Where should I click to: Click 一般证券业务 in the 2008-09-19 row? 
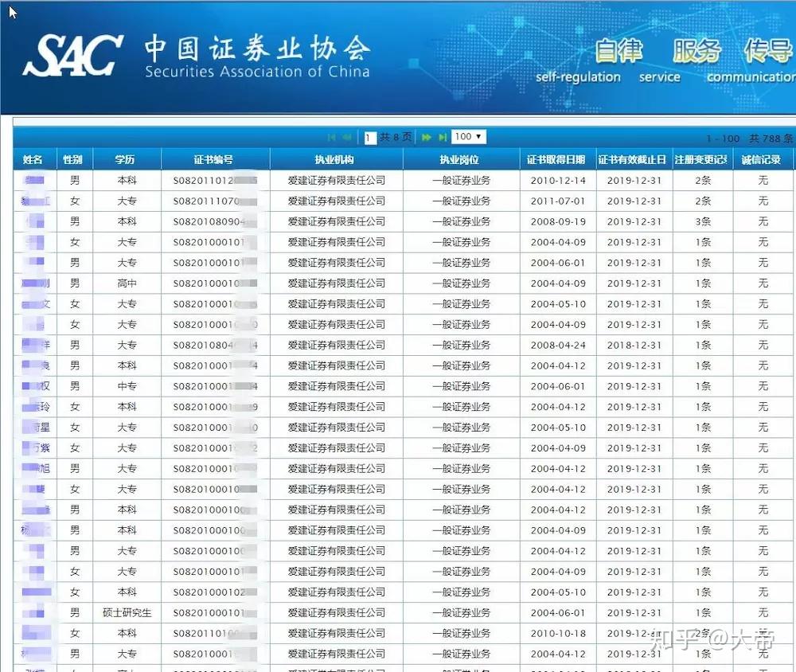pos(461,221)
